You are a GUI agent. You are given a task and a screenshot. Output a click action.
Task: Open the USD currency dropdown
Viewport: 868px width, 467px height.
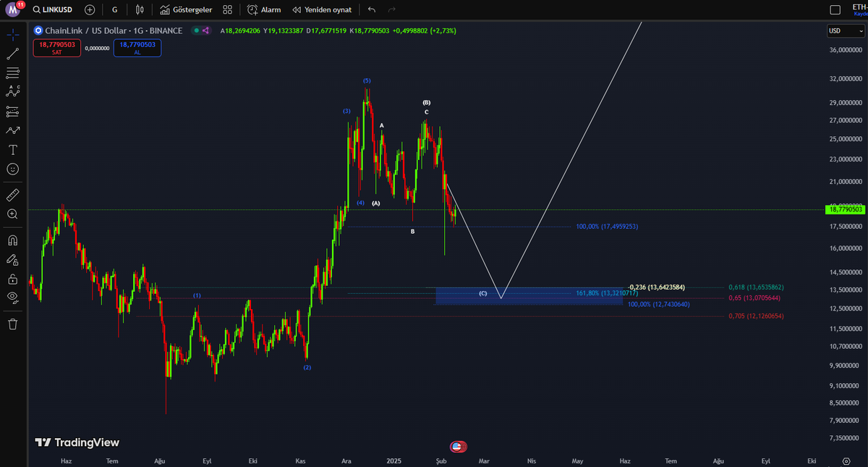tap(846, 30)
